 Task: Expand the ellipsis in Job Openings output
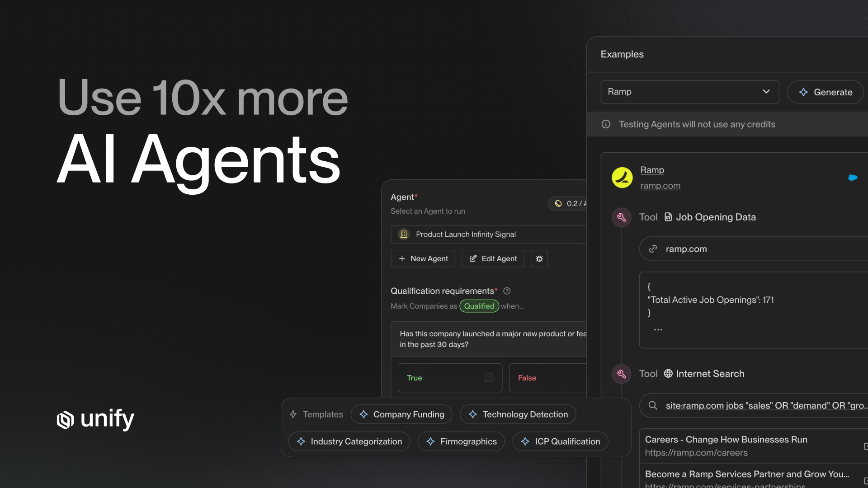pos(658,330)
